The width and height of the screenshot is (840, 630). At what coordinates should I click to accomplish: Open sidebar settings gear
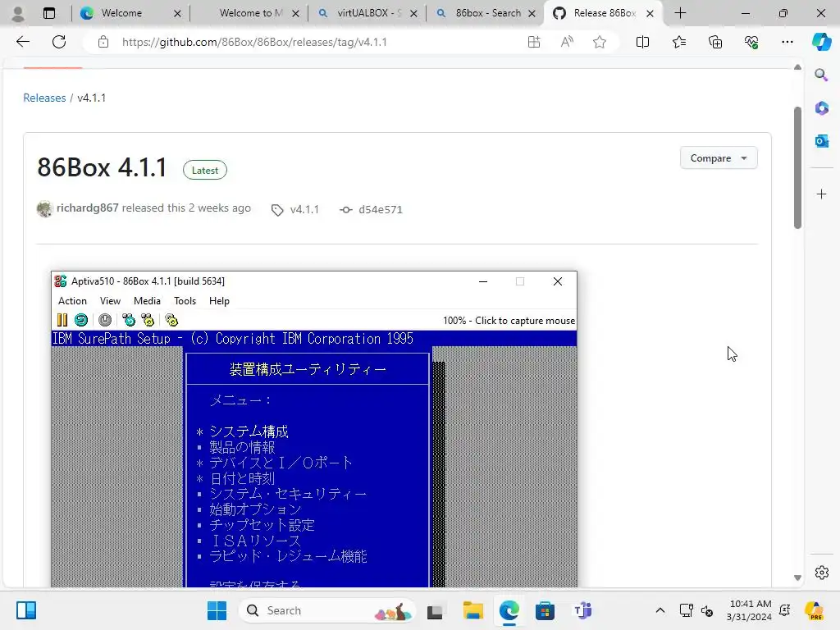(x=821, y=572)
